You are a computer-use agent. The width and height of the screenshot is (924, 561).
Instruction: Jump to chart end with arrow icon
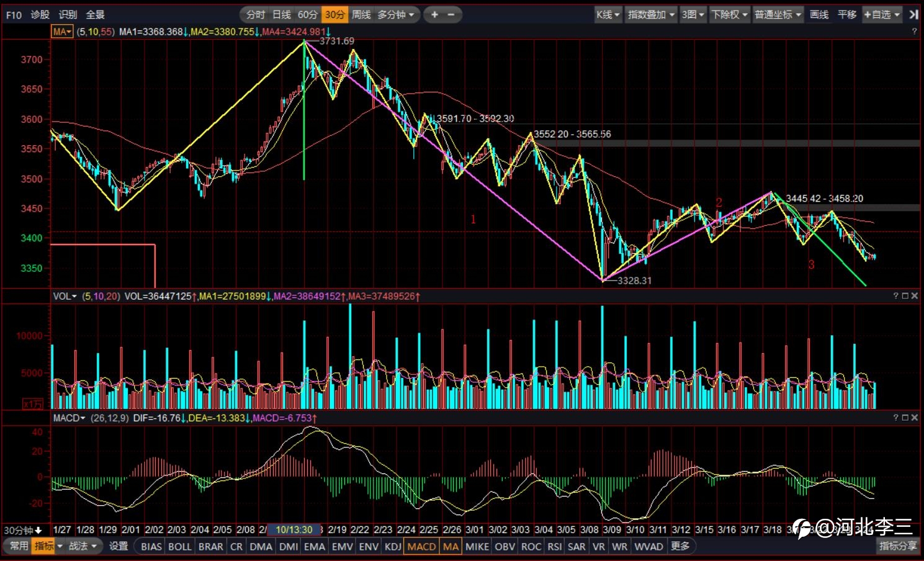click(913, 14)
